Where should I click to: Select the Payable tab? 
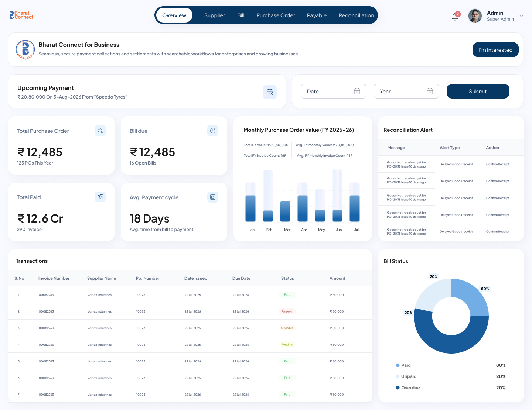tap(317, 15)
